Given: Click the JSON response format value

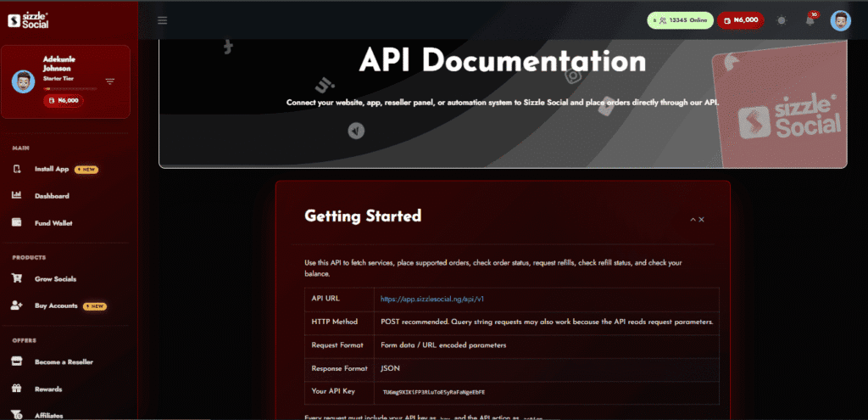Looking at the screenshot, I should [390, 368].
